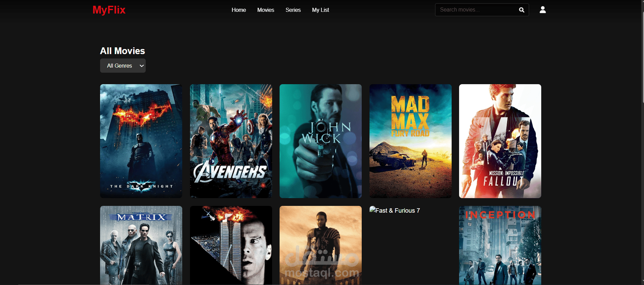Click the All Movies heading
This screenshot has width=644, height=285.
(x=122, y=51)
